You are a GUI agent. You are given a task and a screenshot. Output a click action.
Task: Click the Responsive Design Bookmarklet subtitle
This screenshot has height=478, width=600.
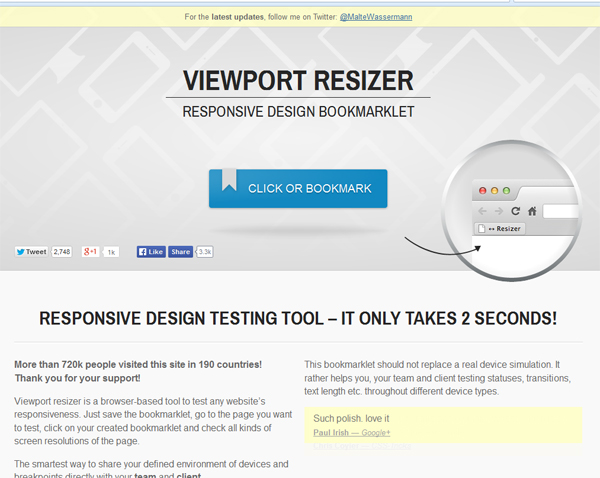pos(298,112)
